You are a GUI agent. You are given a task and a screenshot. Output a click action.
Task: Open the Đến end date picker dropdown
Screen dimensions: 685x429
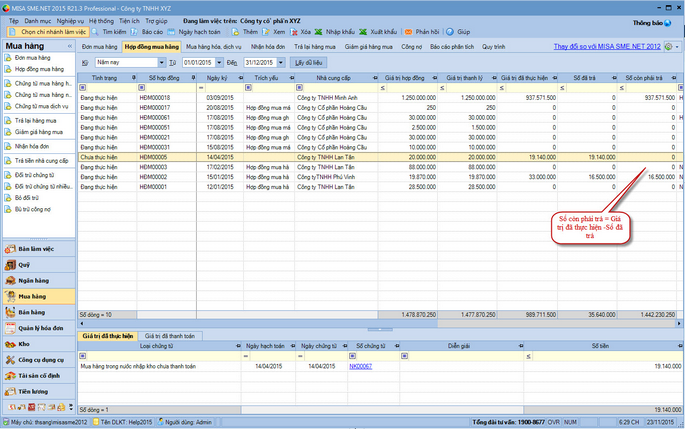tap(281, 62)
